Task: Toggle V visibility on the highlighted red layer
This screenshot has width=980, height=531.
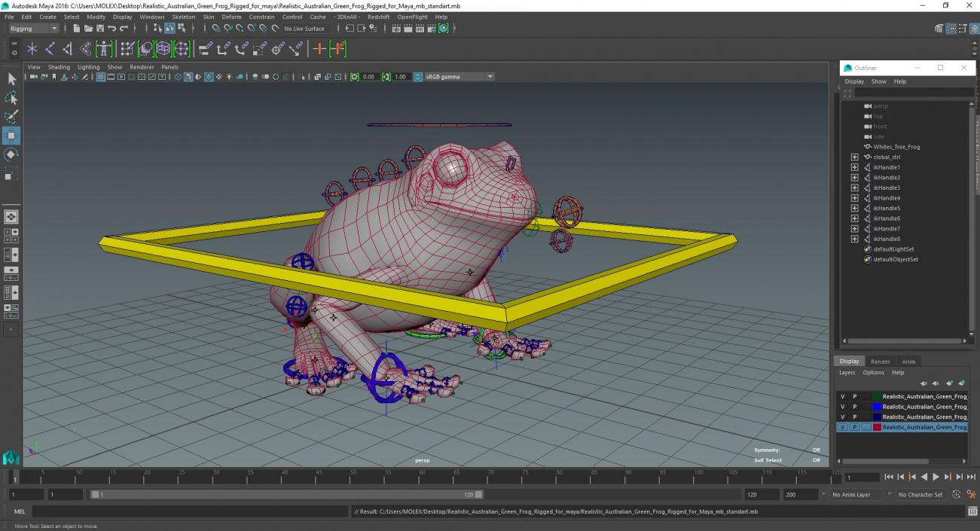Action: 843,426
